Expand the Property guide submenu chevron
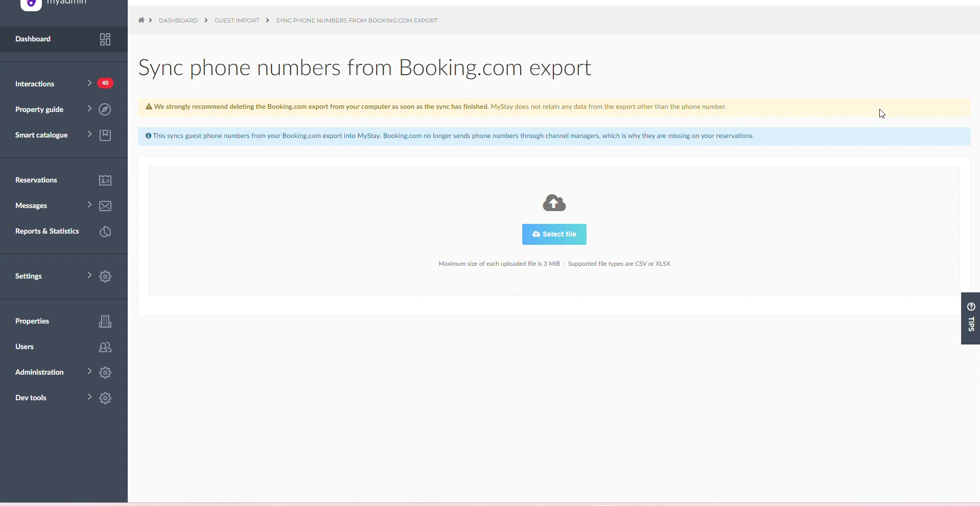The height and width of the screenshot is (506, 980). pos(89,108)
